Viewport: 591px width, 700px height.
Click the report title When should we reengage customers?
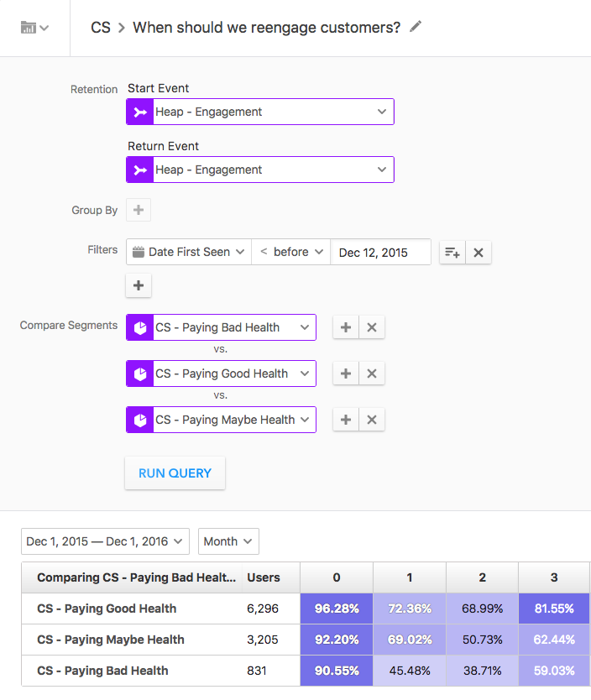266,28
